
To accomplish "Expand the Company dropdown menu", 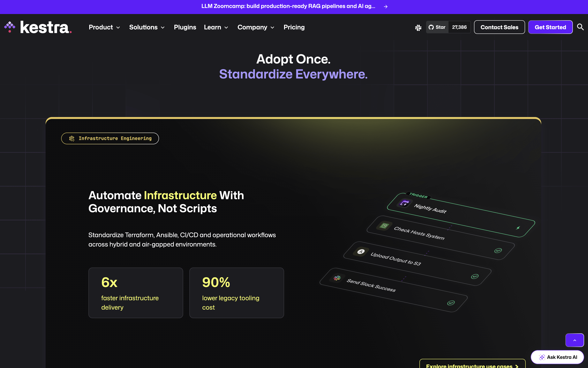I will tap(256, 27).
